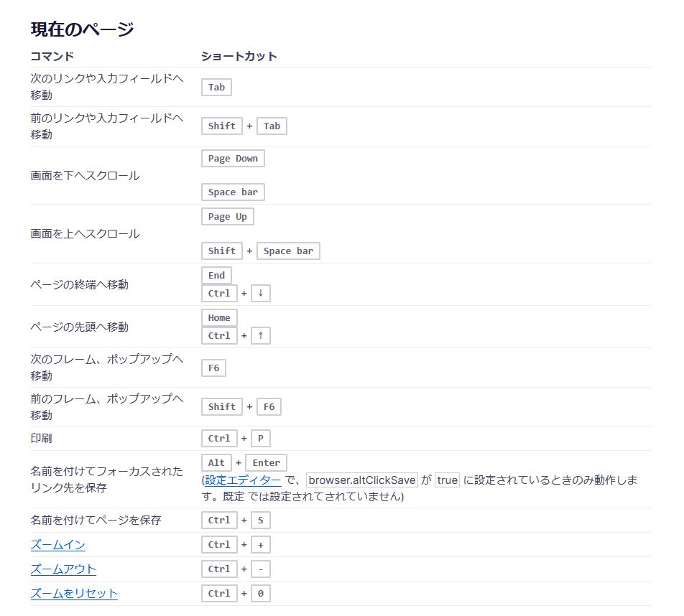Open the 設定エディター link
Screen dimensions: 684x616
click(x=243, y=480)
